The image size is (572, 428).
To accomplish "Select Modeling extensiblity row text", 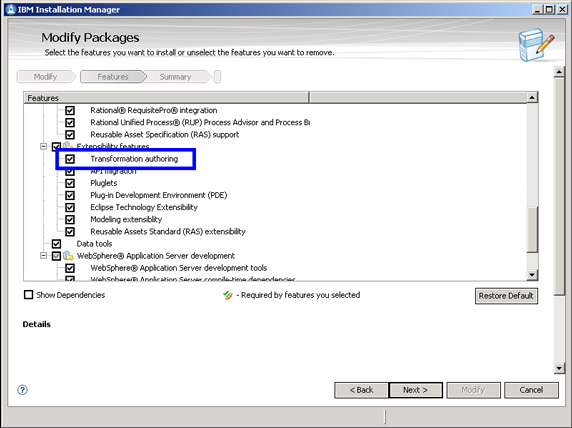I will pos(126,219).
